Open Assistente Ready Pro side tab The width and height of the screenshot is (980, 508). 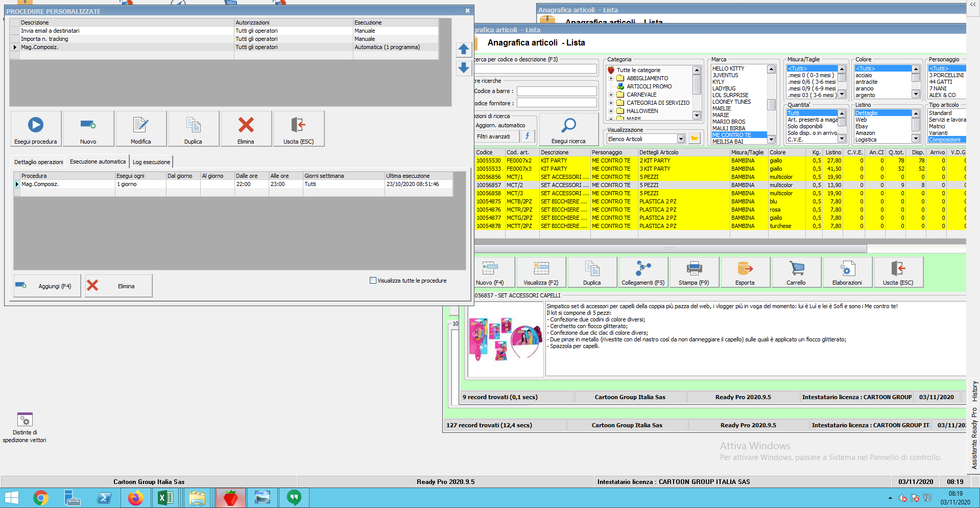click(x=974, y=438)
